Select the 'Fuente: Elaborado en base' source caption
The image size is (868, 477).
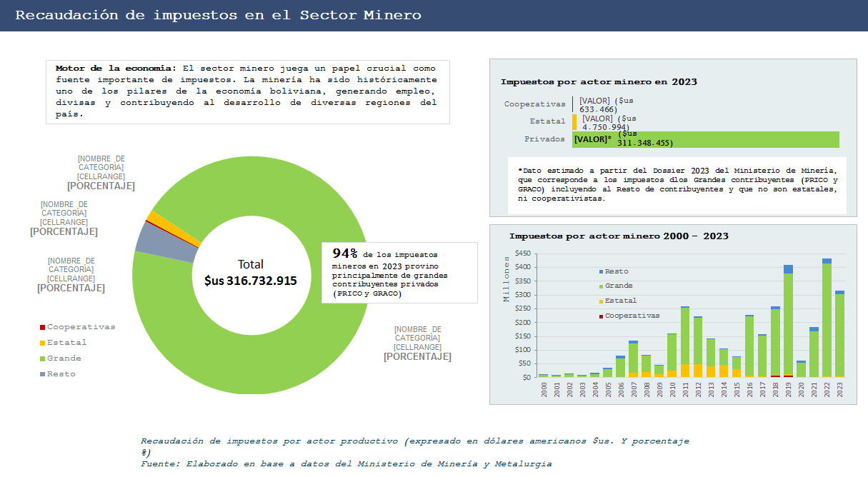click(x=346, y=464)
